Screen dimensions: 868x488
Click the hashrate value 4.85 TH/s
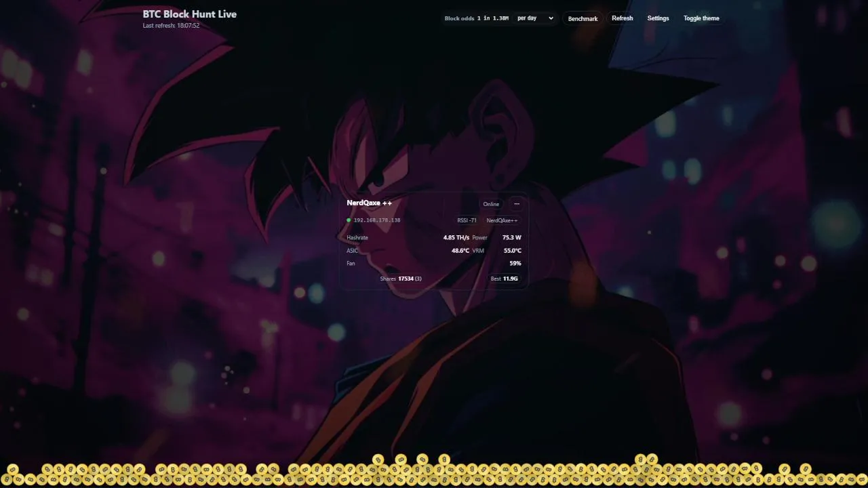pyautogui.click(x=456, y=238)
